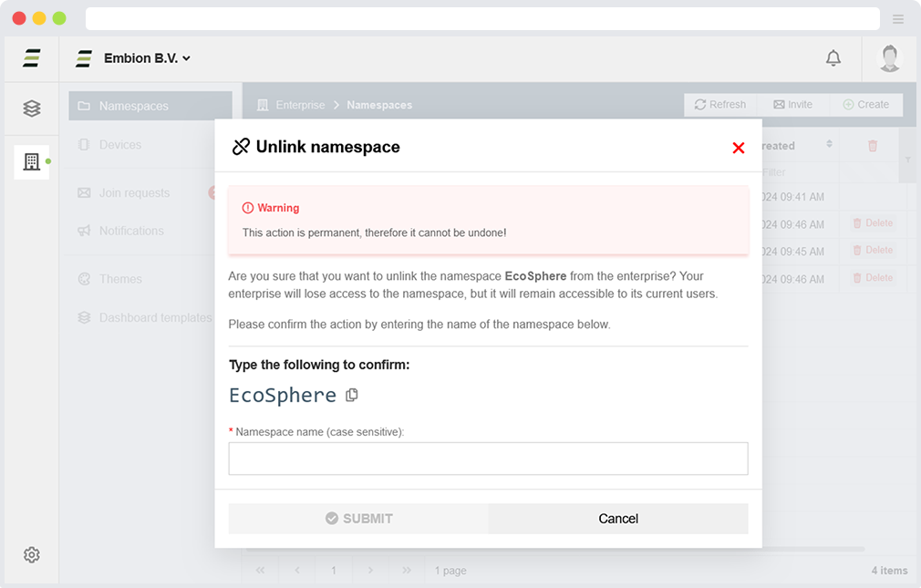
Task: Open the user avatar profile menu
Action: 889,58
